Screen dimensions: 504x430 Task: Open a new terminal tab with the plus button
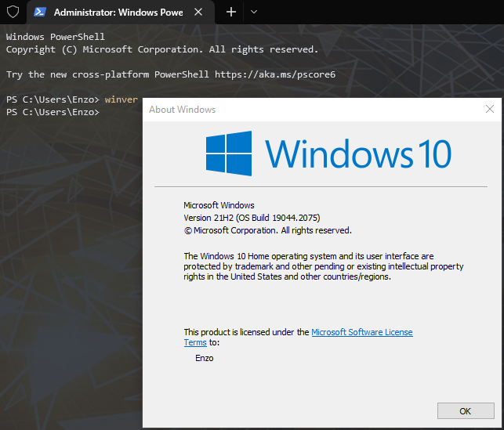pyautogui.click(x=230, y=13)
